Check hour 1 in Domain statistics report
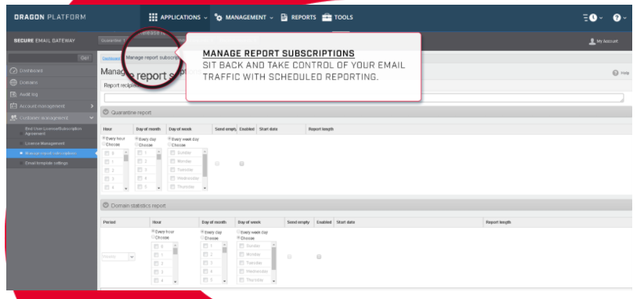The image size is (644, 299). pyautogui.click(x=156, y=254)
